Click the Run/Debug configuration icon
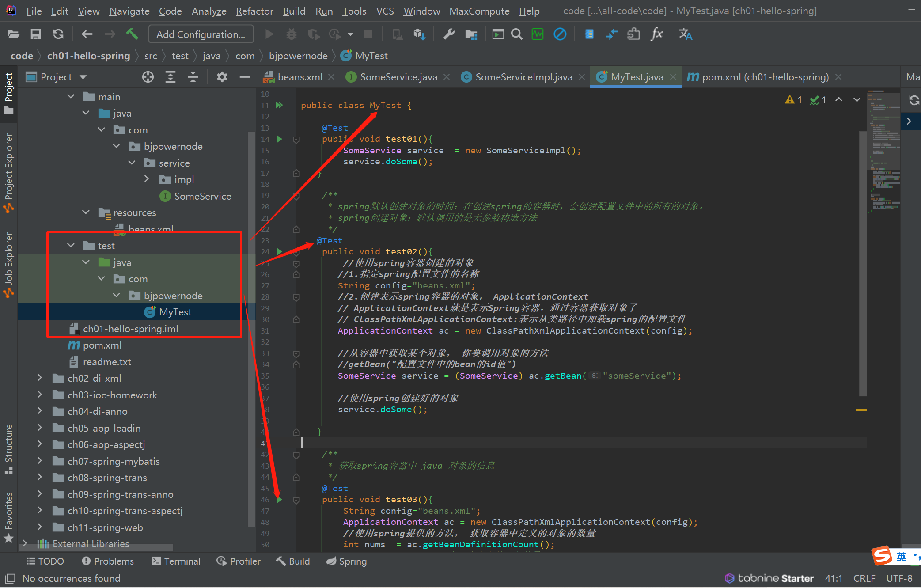Viewport: 921px width, 588px height. (200, 35)
